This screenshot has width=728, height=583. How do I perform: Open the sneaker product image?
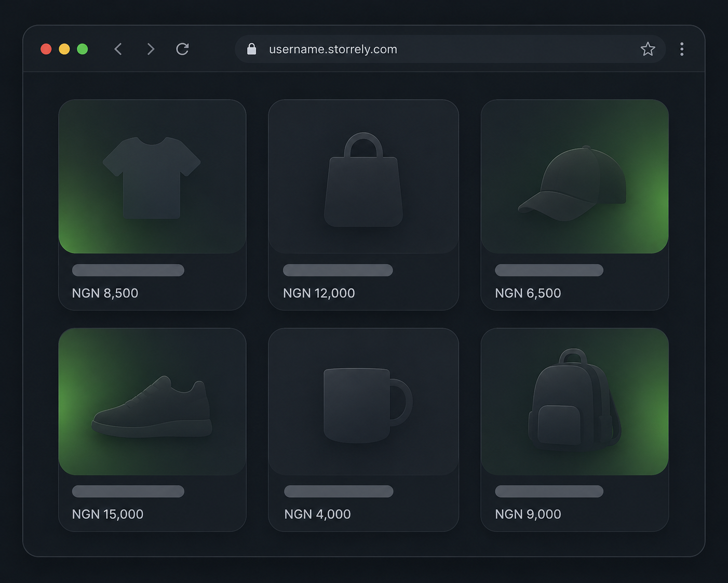point(152,402)
